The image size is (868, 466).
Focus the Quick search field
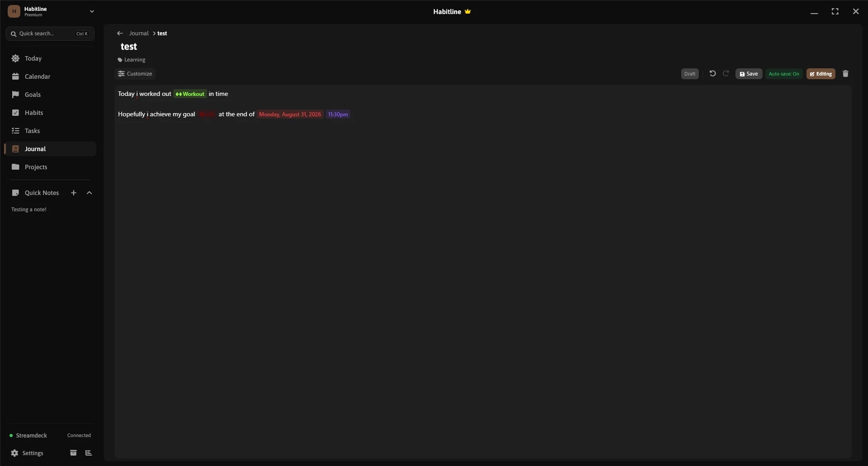point(50,33)
